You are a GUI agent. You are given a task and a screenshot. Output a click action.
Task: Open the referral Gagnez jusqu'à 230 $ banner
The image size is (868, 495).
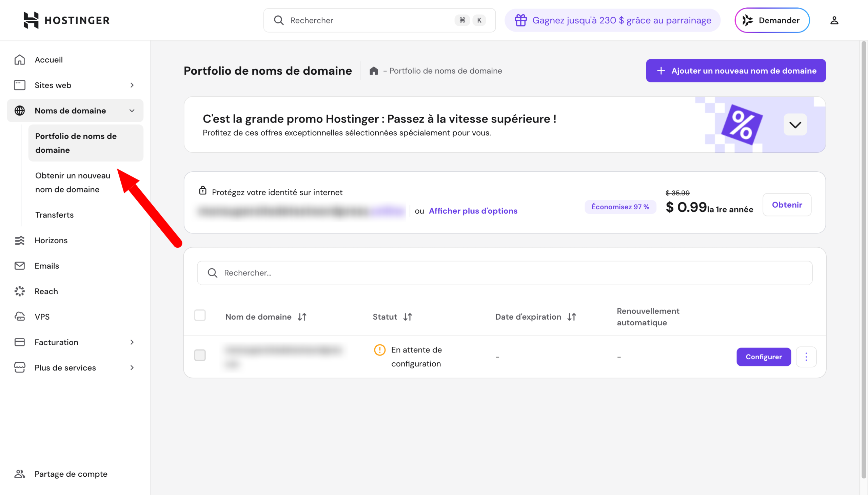[x=612, y=20]
